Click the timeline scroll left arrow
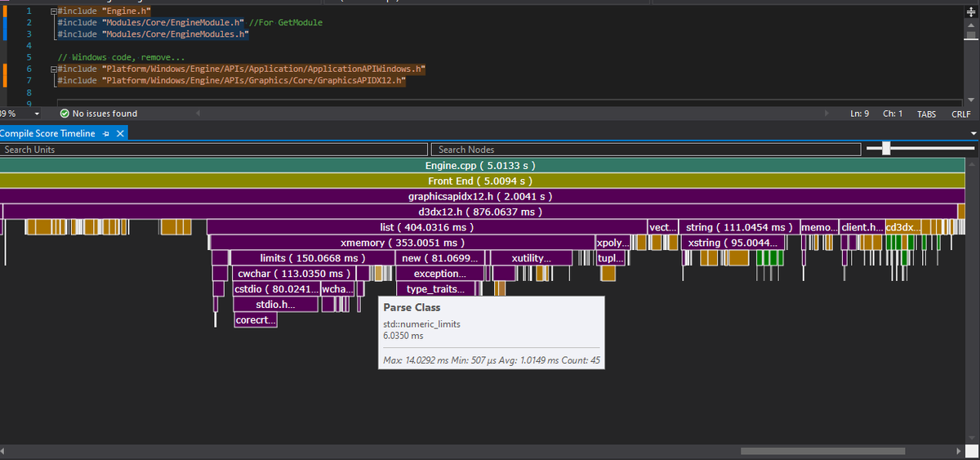 [x=4, y=451]
